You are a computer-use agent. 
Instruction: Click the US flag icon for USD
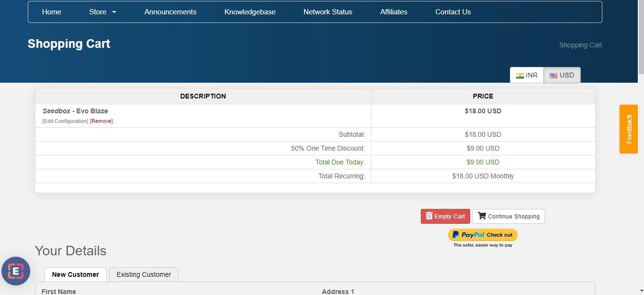tap(553, 76)
